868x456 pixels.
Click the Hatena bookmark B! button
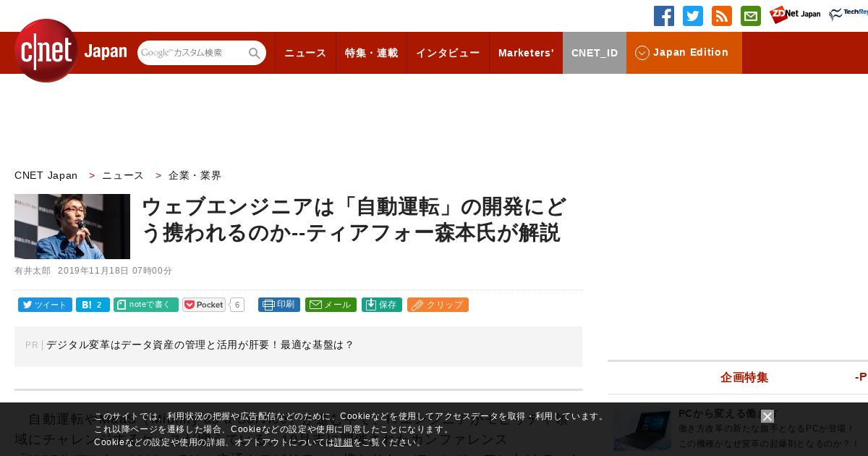tap(93, 305)
